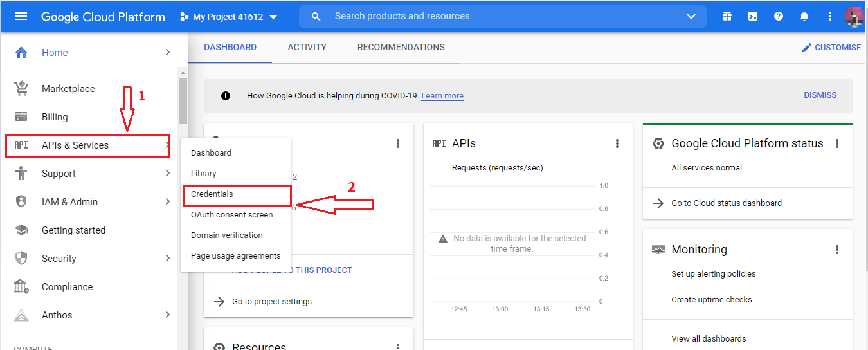Select Dashboard in the APIs submenu
The height and width of the screenshot is (350, 868).
click(x=236, y=153)
